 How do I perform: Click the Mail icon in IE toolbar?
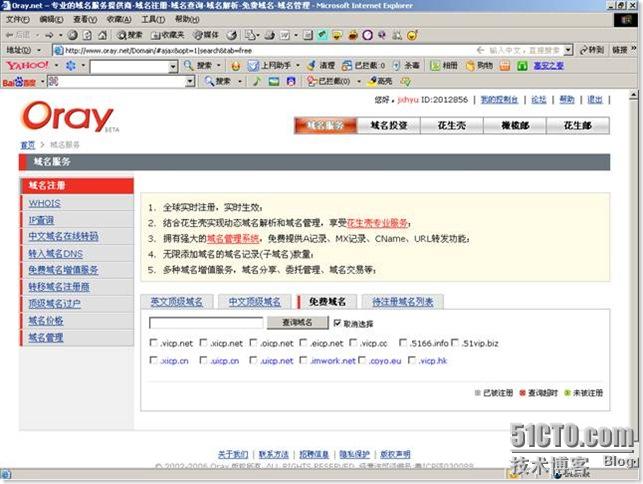click(x=250, y=35)
